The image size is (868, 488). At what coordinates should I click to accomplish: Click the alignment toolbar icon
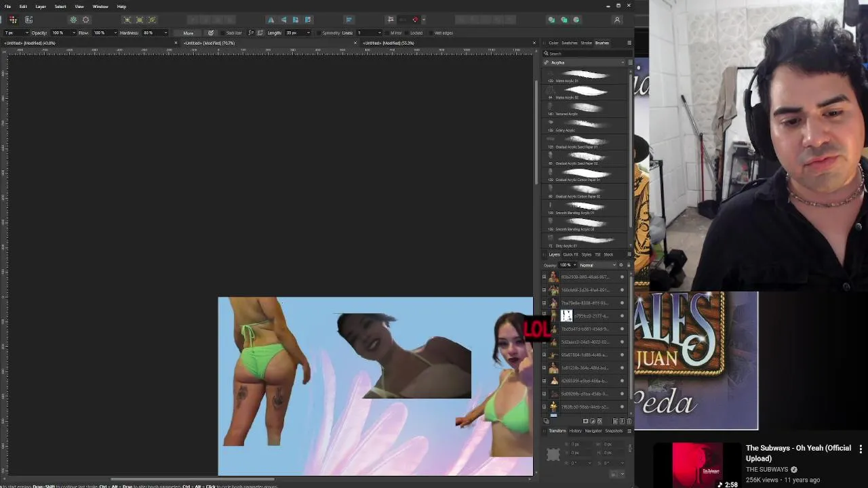pos(349,20)
